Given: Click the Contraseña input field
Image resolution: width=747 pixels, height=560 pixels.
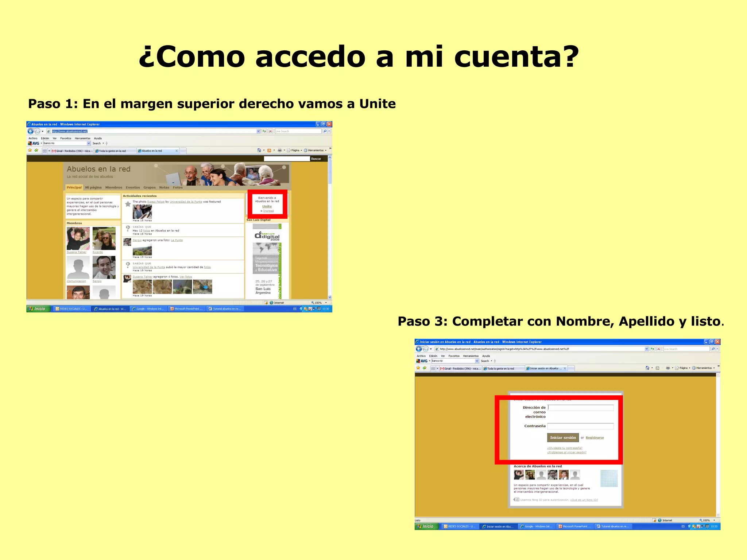Looking at the screenshot, I should [580, 426].
